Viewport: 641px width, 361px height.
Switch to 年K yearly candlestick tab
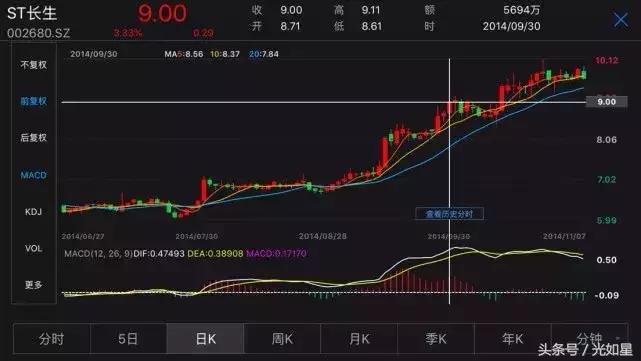coord(513,339)
